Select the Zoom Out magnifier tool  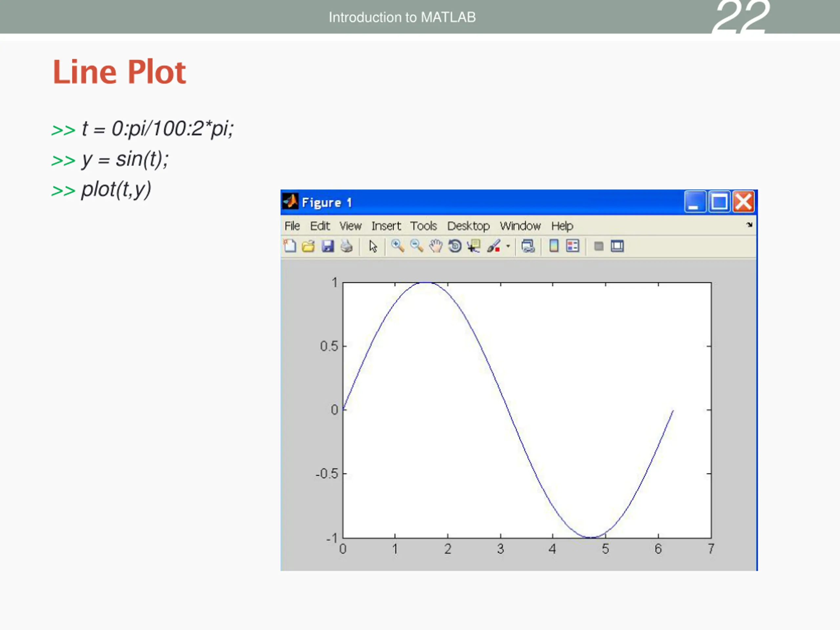pos(417,246)
